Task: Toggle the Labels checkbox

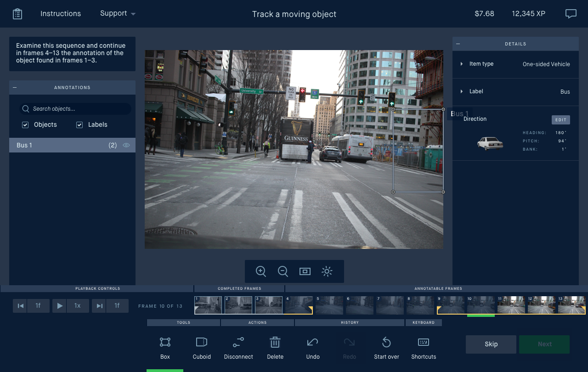Action: (79, 125)
